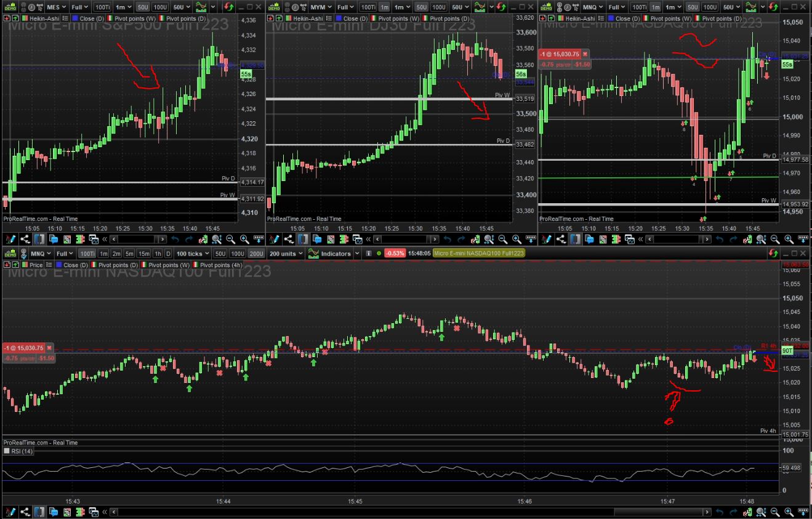Select the 5m timeframe button

tap(129, 254)
